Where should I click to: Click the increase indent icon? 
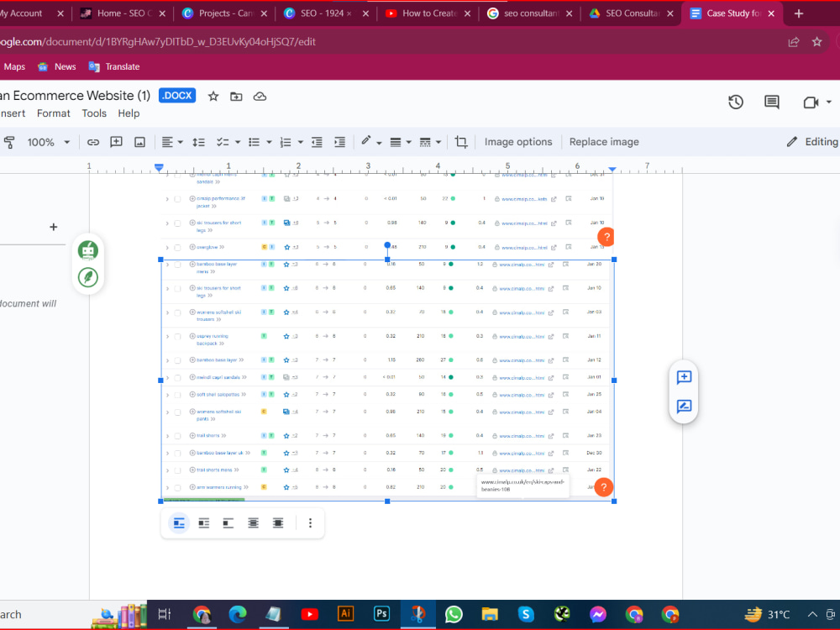(339, 142)
